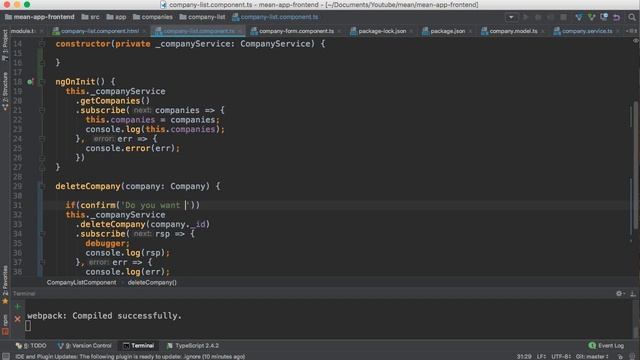Click the Stop square icon in toolbar

[563, 17]
